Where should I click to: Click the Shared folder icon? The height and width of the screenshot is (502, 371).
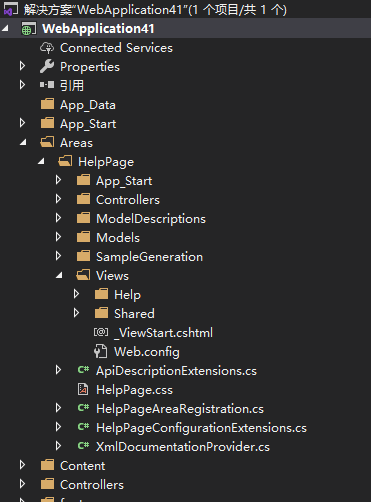pyautogui.click(x=101, y=313)
